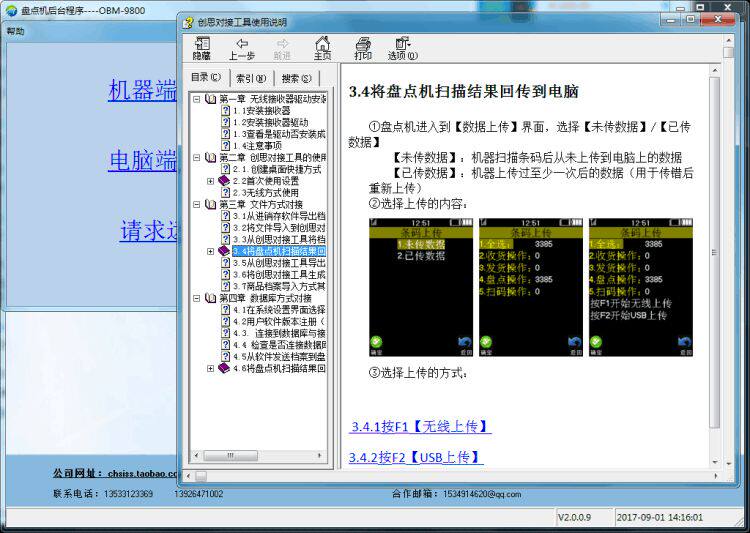Expand the selected 3.4将盘点机扫描结果回 node
The image size is (750, 533).
[x=210, y=251]
